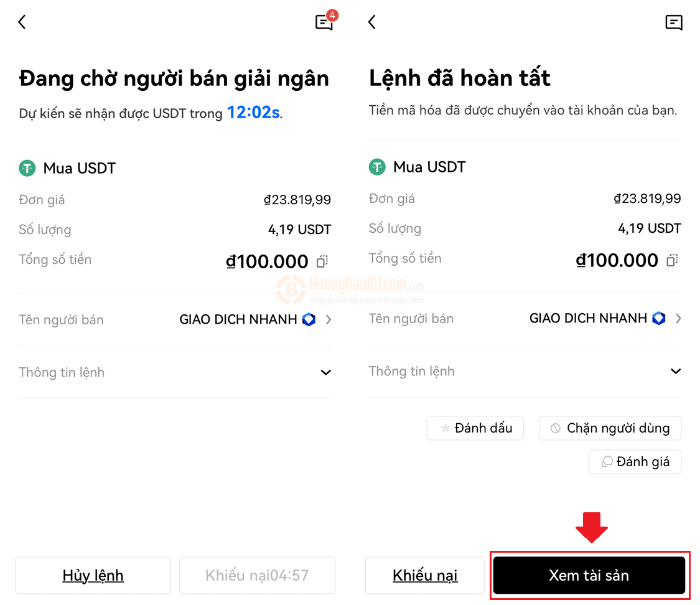
Task: Open seller profile arrow on completed order
Action: tap(679, 318)
